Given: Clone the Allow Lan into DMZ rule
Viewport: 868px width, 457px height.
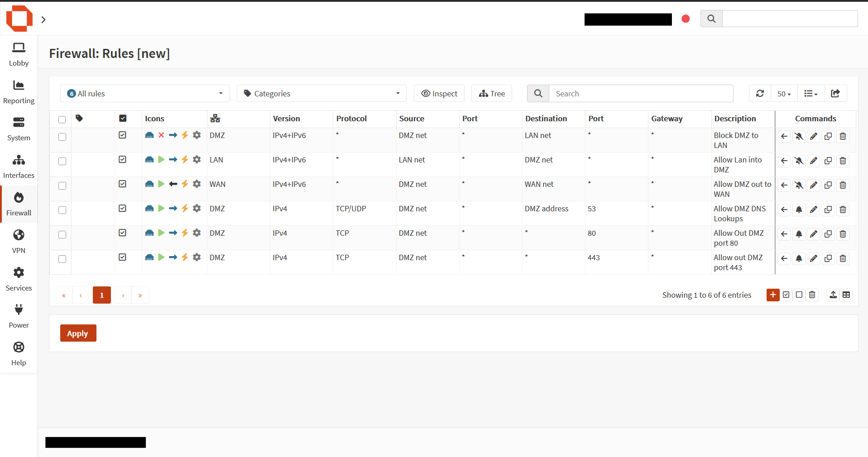Looking at the screenshot, I should (x=828, y=161).
